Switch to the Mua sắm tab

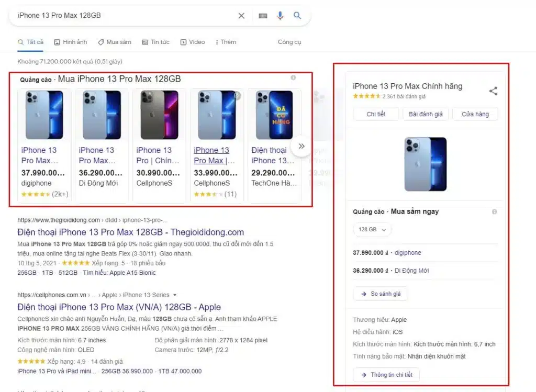(x=115, y=42)
